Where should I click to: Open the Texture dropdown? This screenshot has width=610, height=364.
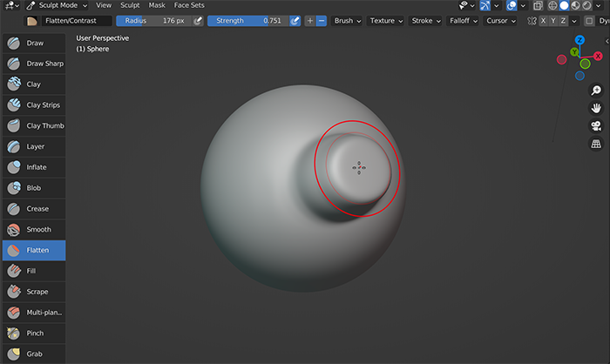coord(386,21)
